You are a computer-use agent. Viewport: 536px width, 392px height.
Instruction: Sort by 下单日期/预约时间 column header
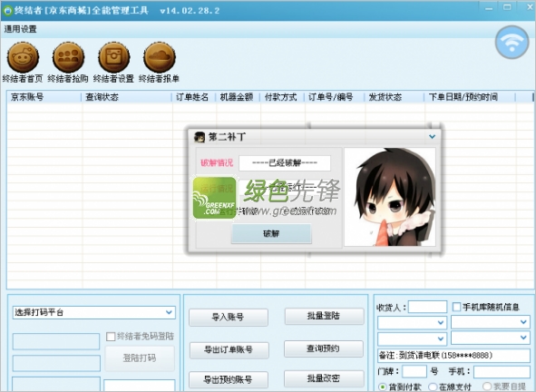tap(470, 97)
